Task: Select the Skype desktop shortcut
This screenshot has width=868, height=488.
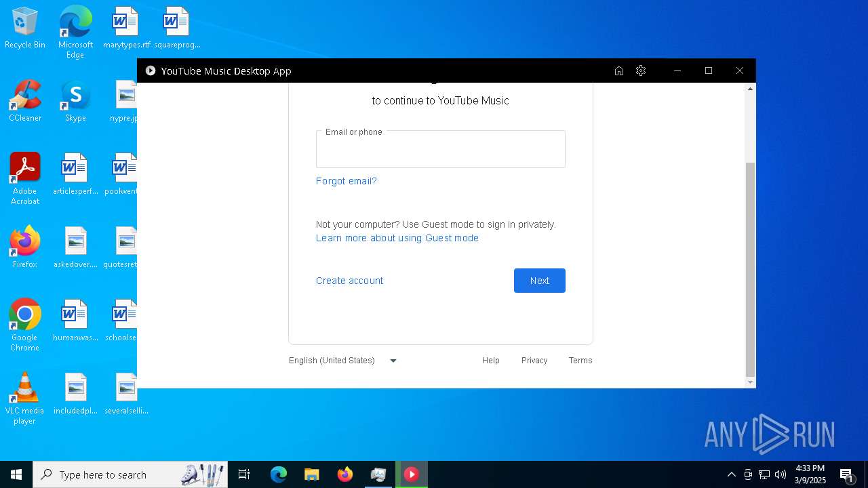Action: (x=75, y=102)
